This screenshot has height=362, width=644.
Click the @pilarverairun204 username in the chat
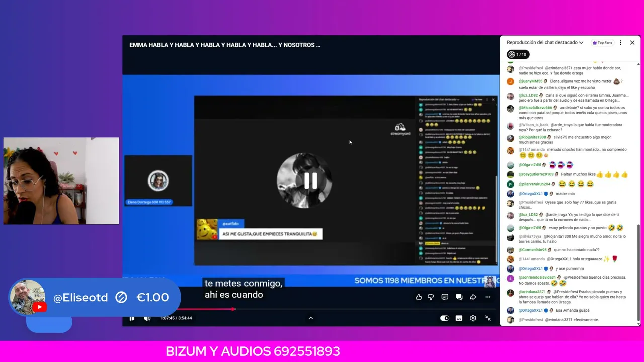534,184
